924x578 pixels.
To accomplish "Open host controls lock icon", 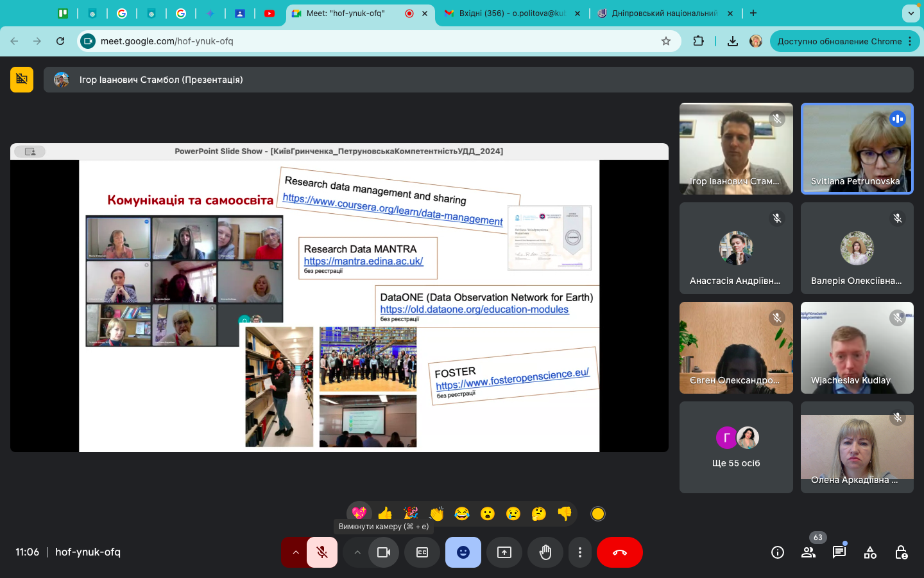I will pyautogui.click(x=901, y=552).
